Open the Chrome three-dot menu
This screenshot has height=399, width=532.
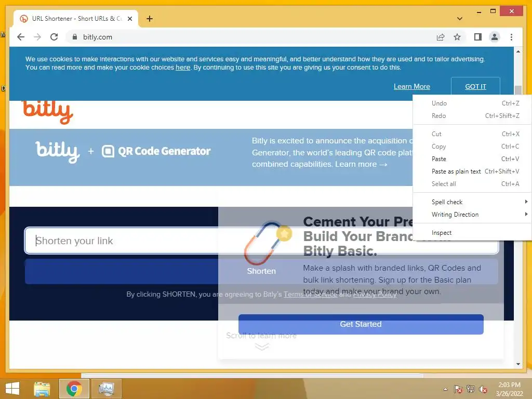511,37
